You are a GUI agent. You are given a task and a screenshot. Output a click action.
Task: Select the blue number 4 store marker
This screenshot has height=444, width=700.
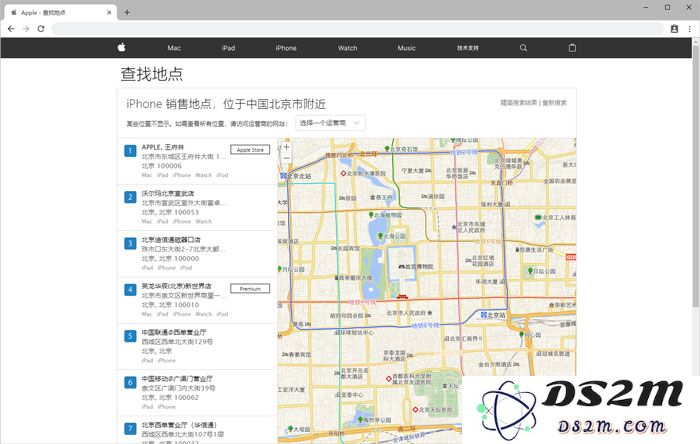tap(130, 290)
